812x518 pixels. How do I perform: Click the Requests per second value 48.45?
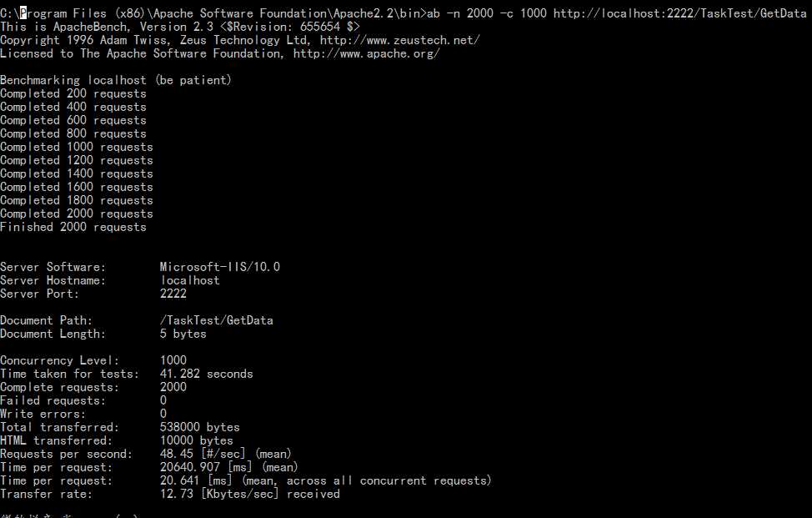coord(177,454)
